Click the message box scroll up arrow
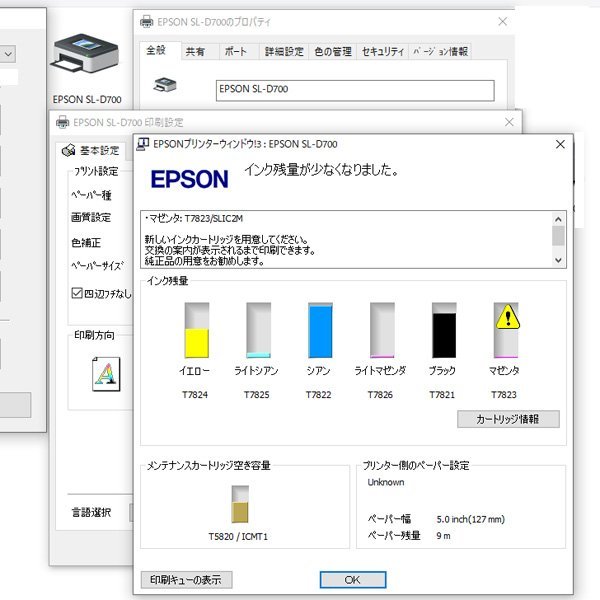The width and height of the screenshot is (600, 600). (x=558, y=219)
